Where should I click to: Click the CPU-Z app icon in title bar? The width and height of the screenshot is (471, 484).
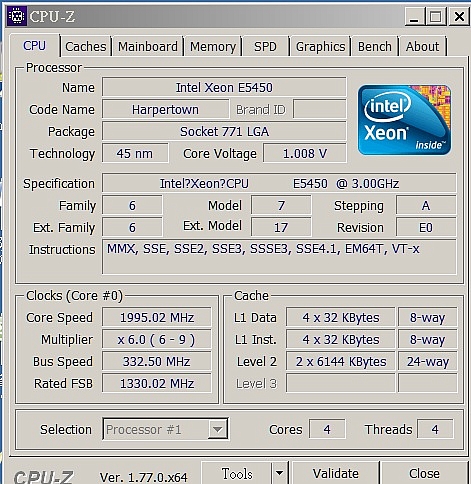(17, 16)
